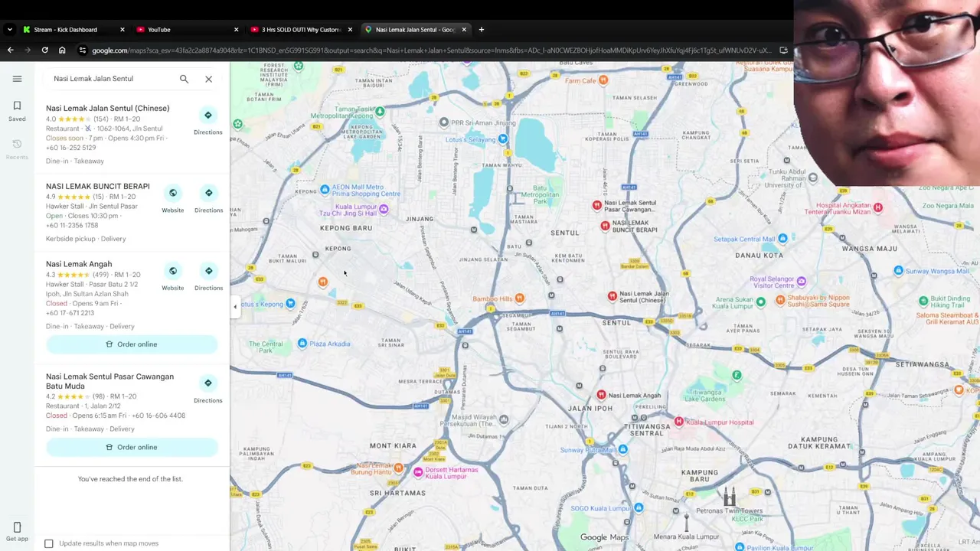Order online from Nasi Lemak Angah
This screenshot has width=980, height=551.
132,344
